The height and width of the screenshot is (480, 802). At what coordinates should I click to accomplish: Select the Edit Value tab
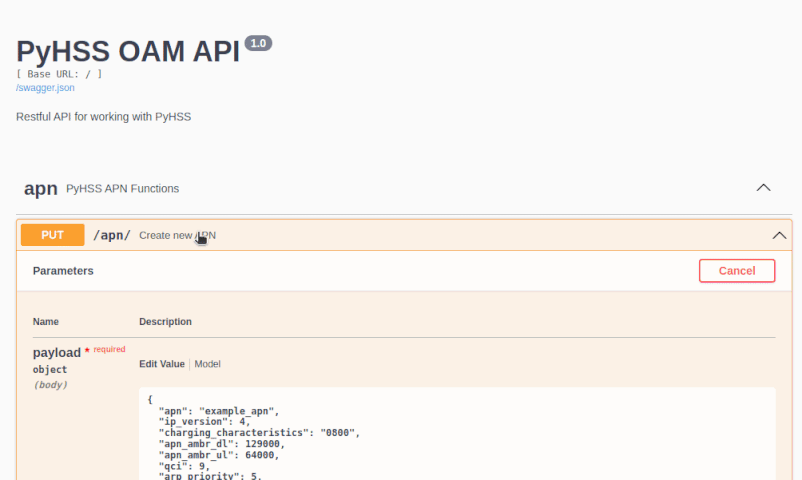point(162,364)
